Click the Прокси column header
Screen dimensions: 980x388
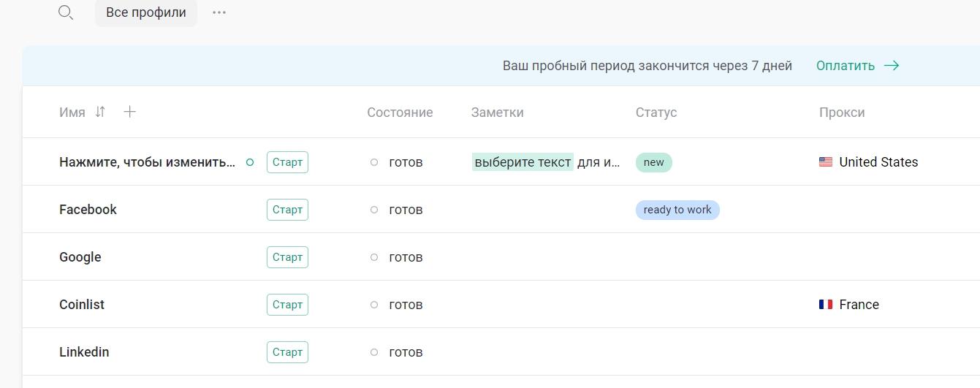pyautogui.click(x=842, y=113)
